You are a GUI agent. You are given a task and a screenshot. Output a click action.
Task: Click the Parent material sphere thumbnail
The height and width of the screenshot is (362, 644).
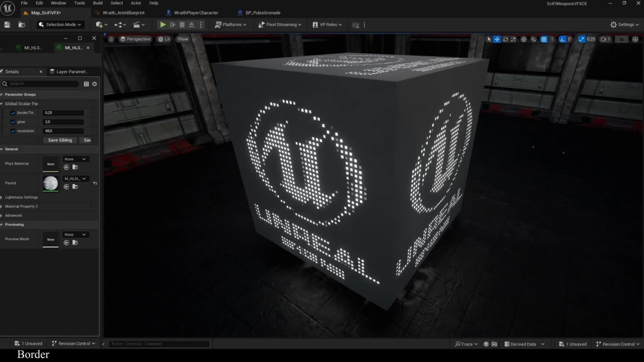pos(50,183)
